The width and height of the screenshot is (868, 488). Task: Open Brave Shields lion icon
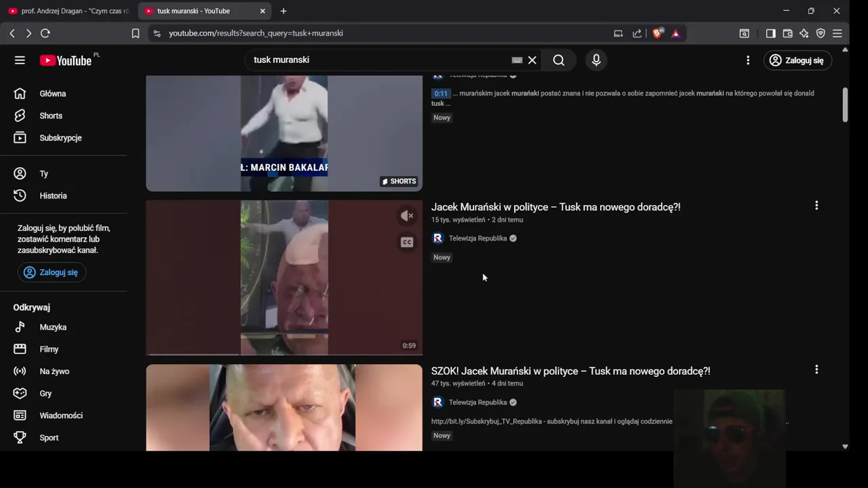(657, 33)
